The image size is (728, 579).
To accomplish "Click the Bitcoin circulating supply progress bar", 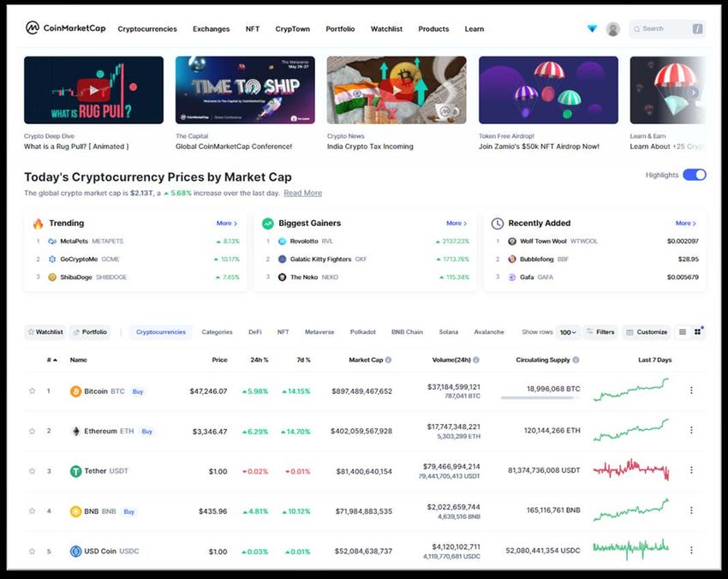I will [540, 398].
